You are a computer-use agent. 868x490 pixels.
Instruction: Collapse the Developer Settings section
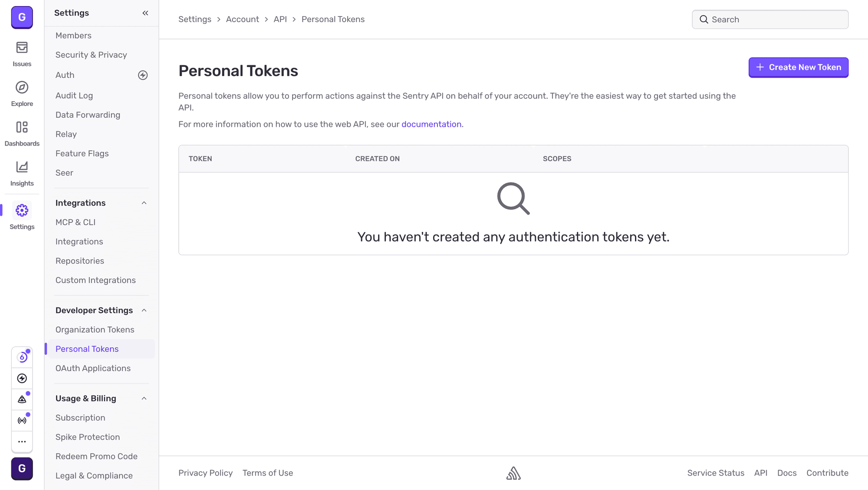[144, 310]
